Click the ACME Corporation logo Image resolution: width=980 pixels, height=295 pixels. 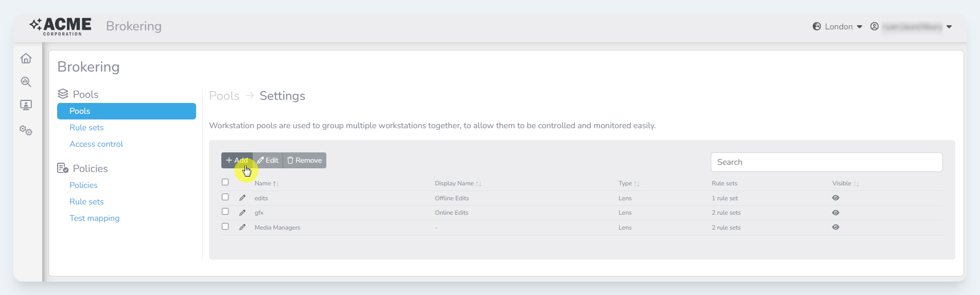pyautogui.click(x=61, y=26)
